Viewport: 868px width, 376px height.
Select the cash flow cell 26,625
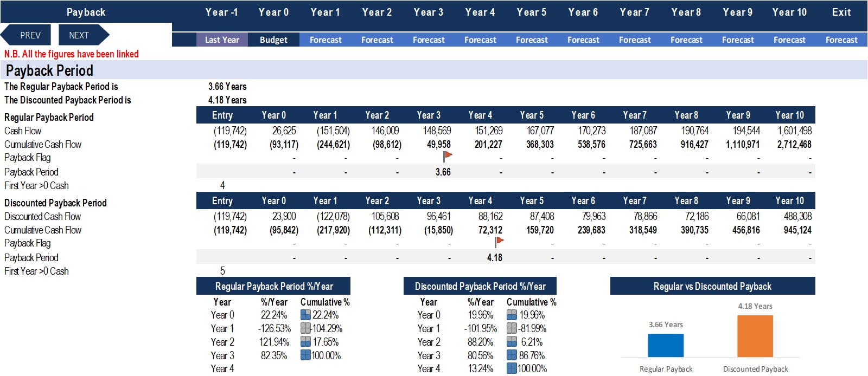click(284, 131)
